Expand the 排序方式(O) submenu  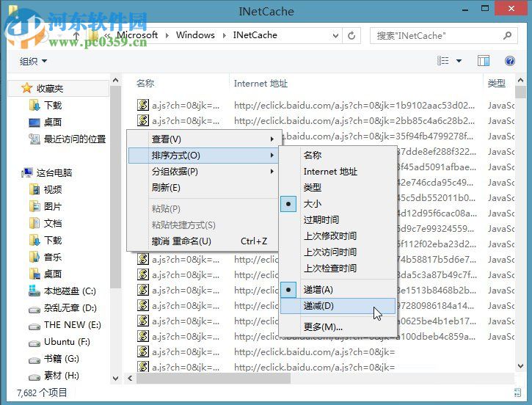[203, 156]
